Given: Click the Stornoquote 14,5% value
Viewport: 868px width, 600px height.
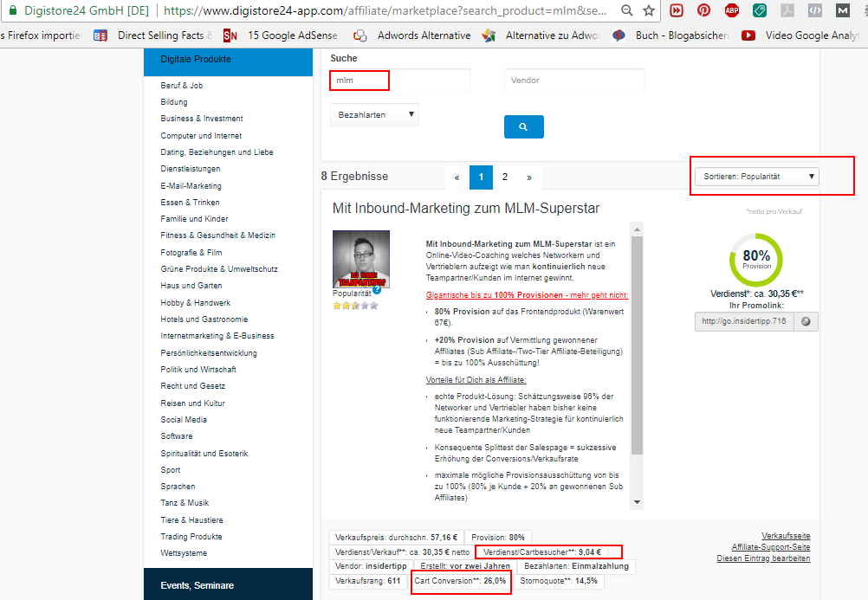Looking at the screenshot, I should [x=559, y=581].
